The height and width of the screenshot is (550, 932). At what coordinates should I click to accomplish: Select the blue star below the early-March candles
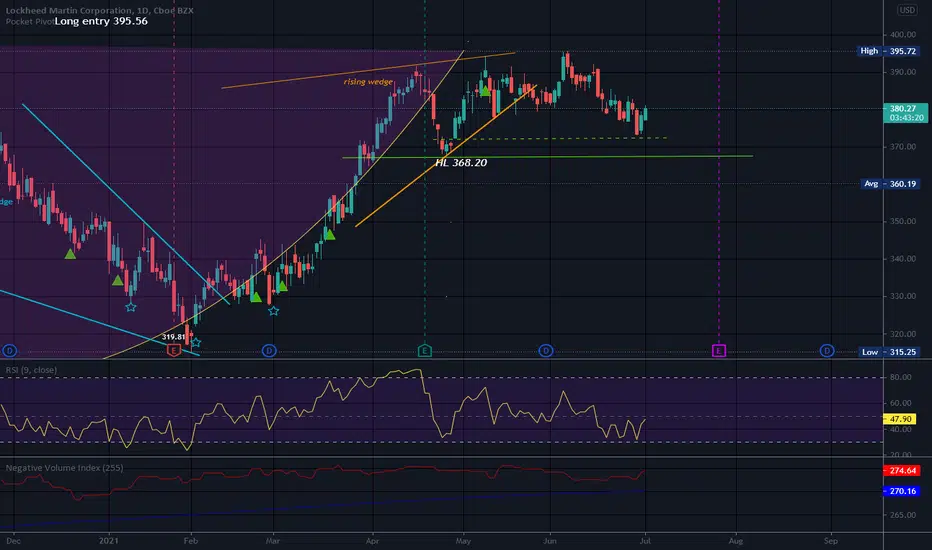tap(273, 310)
